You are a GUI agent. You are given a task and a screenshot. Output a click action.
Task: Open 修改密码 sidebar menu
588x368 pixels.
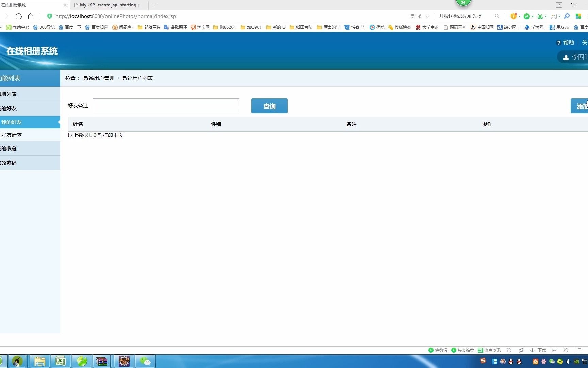click(30, 163)
